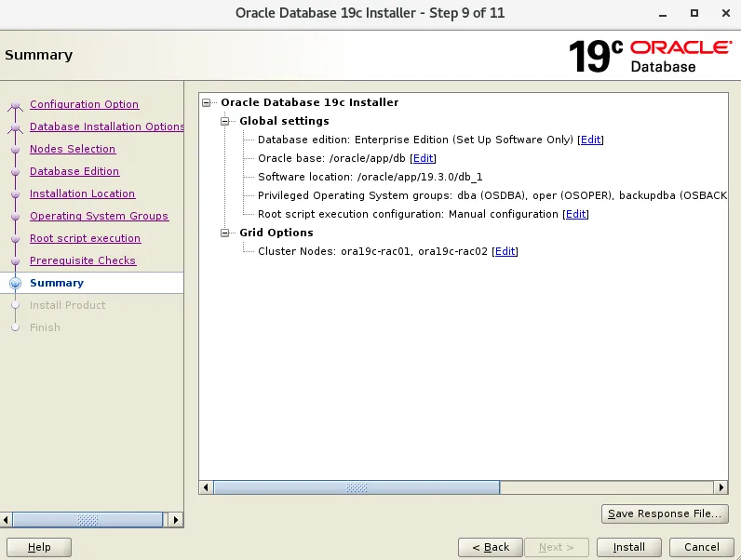Collapse the Grid Options tree node

coord(225,233)
